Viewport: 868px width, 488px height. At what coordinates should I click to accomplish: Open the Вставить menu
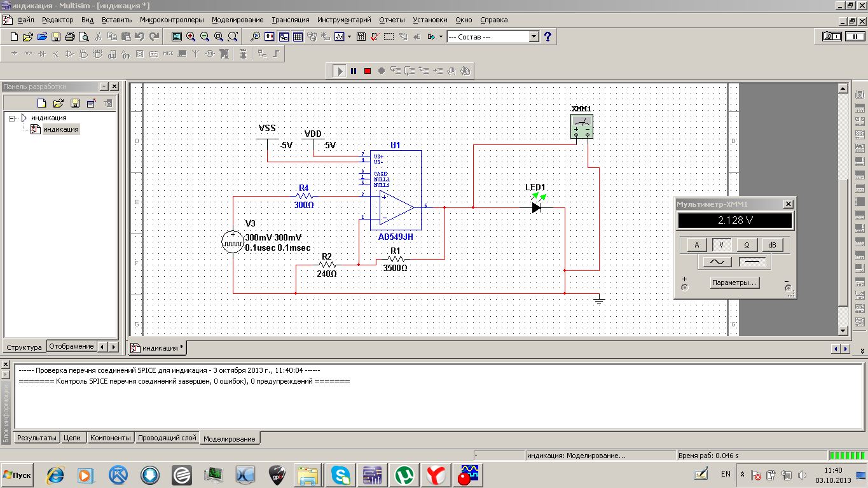[116, 20]
